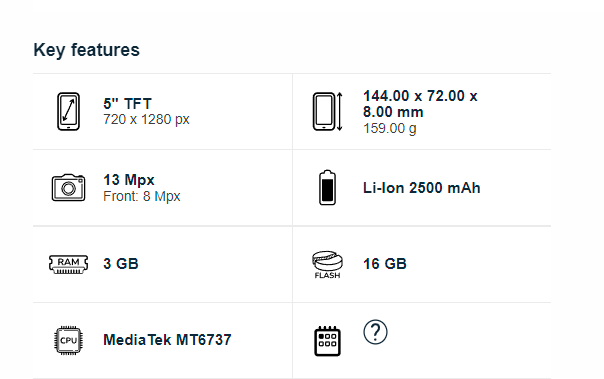This screenshot has height=379, width=604.
Task: Click the Key features heading
Action: 86,50
